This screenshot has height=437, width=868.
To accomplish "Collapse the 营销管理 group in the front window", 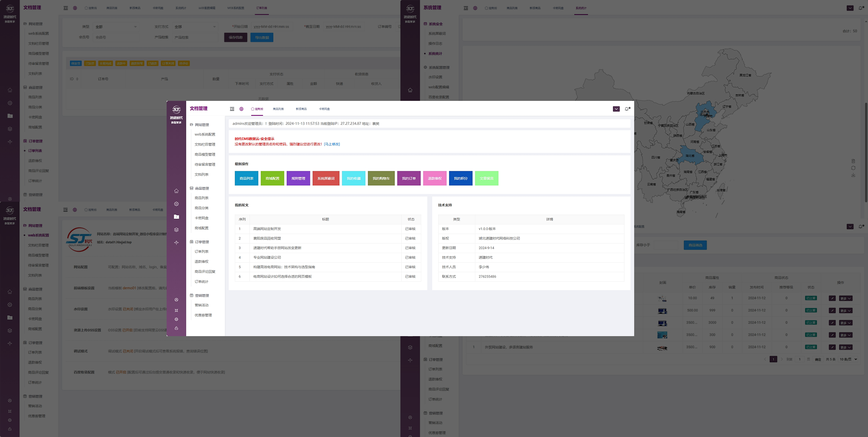I will click(199, 295).
